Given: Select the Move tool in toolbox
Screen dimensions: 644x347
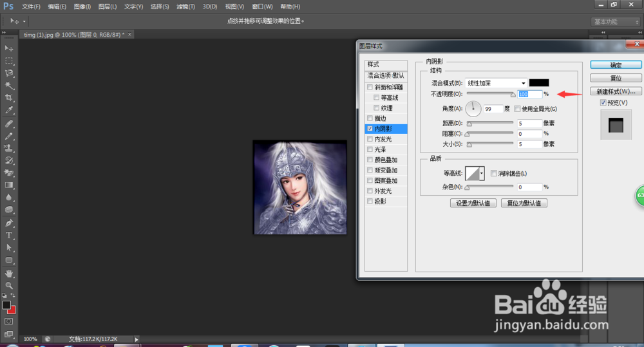Looking at the screenshot, I should coord(8,48).
